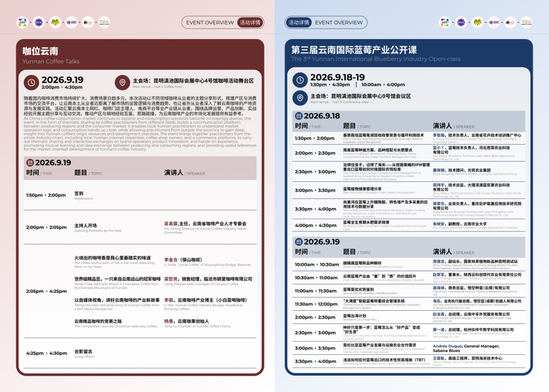This screenshot has height=392, width=549.
Task: Click the 云南精品咖啡的竞赛之路 topic
Action: pos(115,323)
